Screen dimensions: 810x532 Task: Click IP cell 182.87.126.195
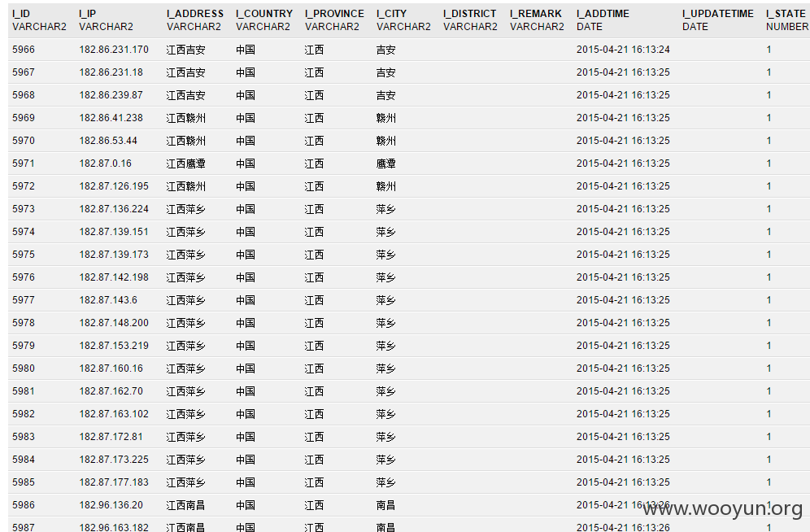tap(114, 186)
